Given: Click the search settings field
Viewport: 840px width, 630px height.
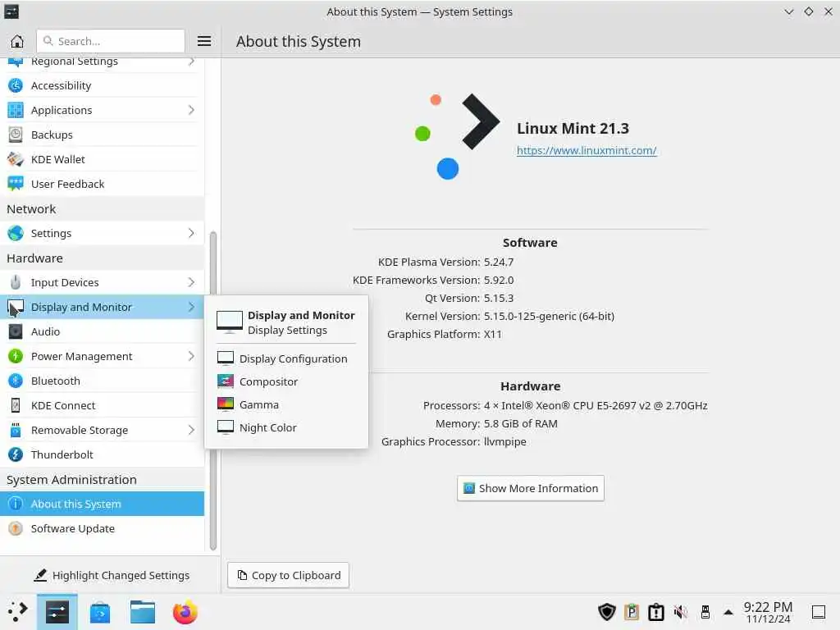Looking at the screenshot, I should point(111,41).
